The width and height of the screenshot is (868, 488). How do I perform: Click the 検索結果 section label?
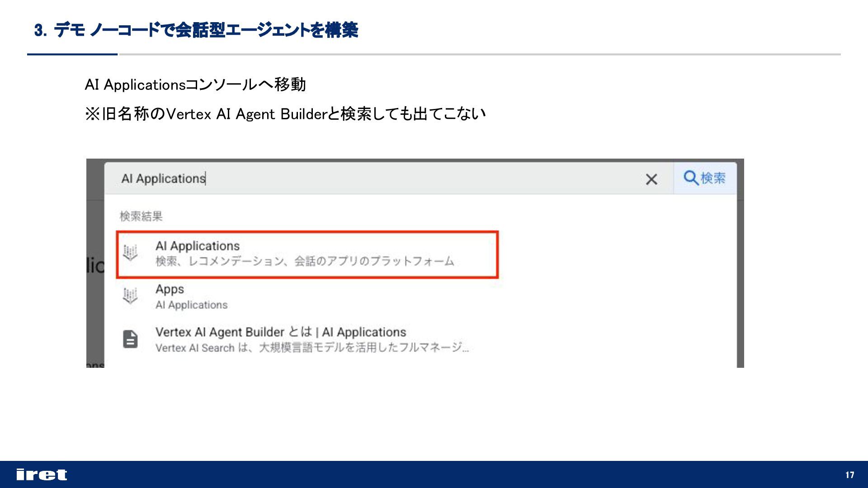tap(141, 216)
